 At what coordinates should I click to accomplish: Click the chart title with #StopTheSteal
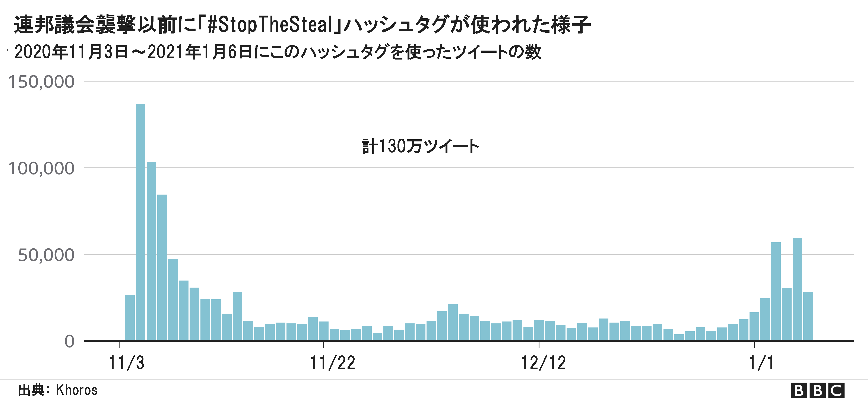point(302,25)
